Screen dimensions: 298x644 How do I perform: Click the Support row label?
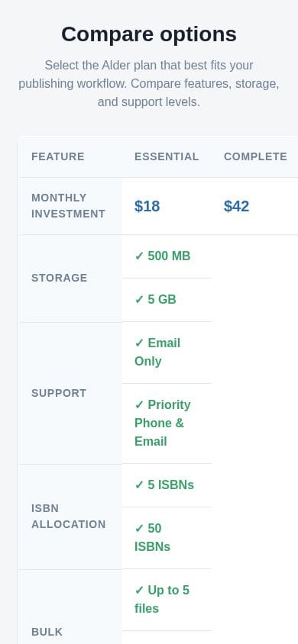(59, 393)
